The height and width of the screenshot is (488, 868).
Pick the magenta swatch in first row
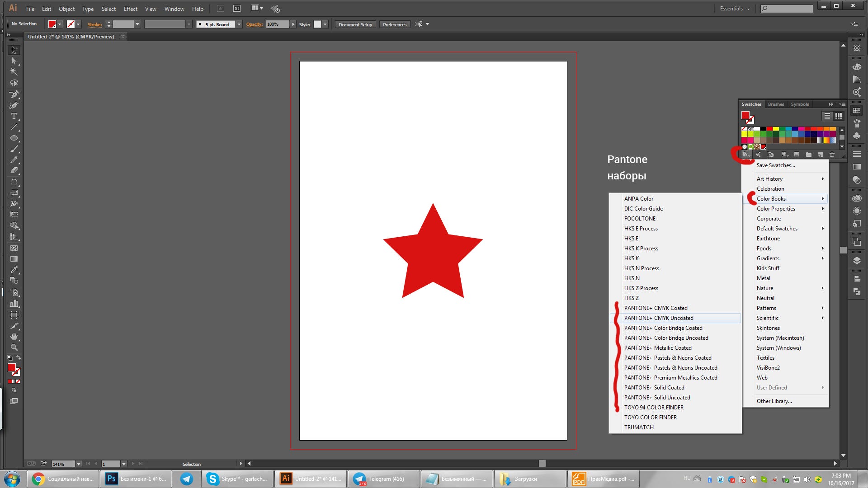[x=801, y=129]
